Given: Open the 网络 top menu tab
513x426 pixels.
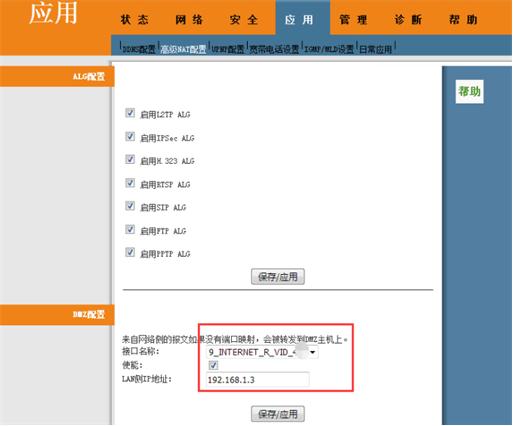Looking at the screenshot, I should (189, 19).
